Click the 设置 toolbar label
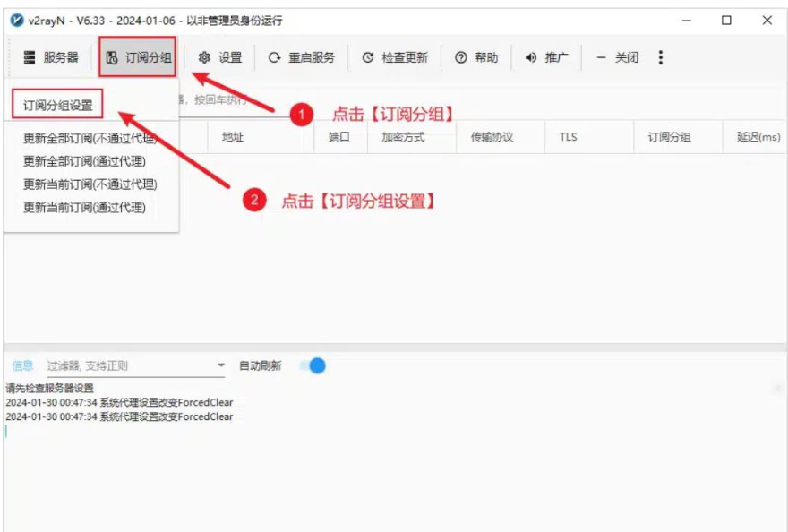Viewport: 788px width, 532px height. coord(230,58)
